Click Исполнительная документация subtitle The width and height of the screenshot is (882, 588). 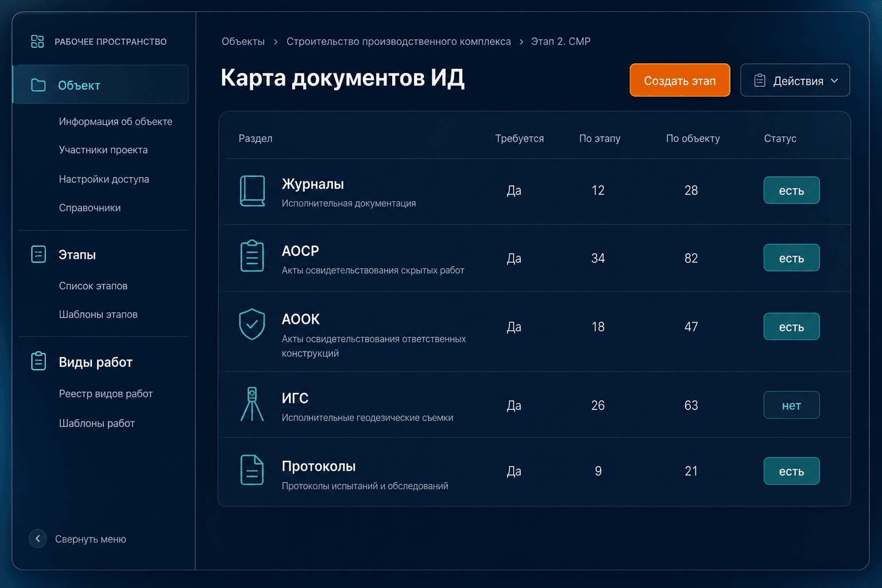[349, 203]
